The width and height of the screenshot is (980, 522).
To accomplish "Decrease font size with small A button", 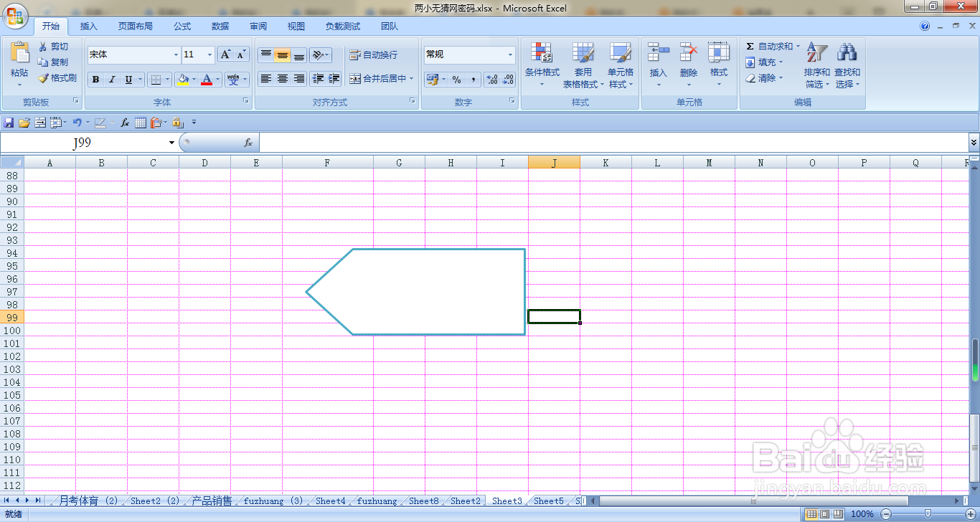I will click(242, 54).
